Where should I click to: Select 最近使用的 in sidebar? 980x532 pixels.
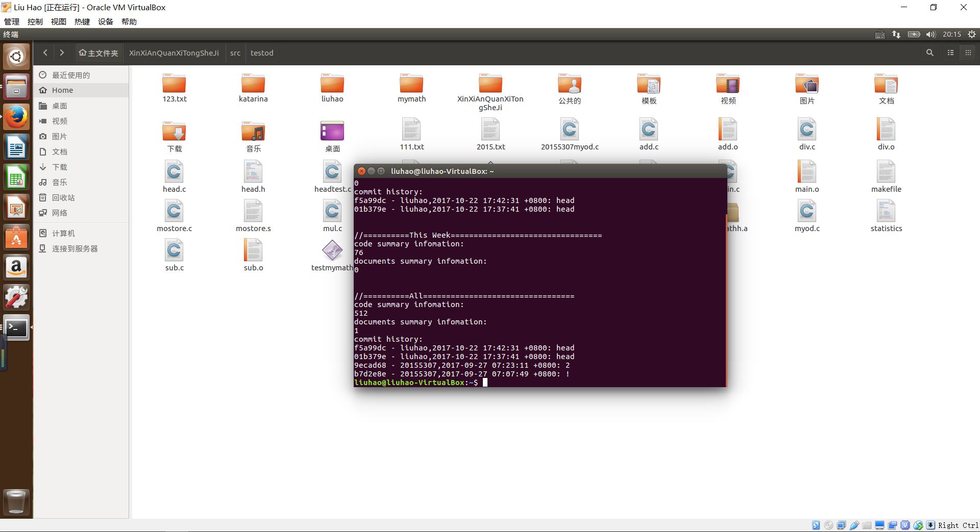coord(81,75)
